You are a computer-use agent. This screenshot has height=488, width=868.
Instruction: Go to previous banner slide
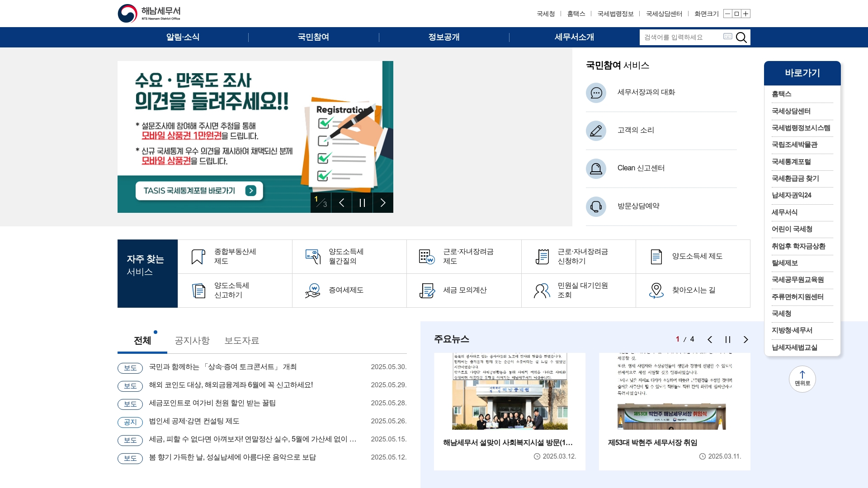pyautogui.click(x=342, y=202)
